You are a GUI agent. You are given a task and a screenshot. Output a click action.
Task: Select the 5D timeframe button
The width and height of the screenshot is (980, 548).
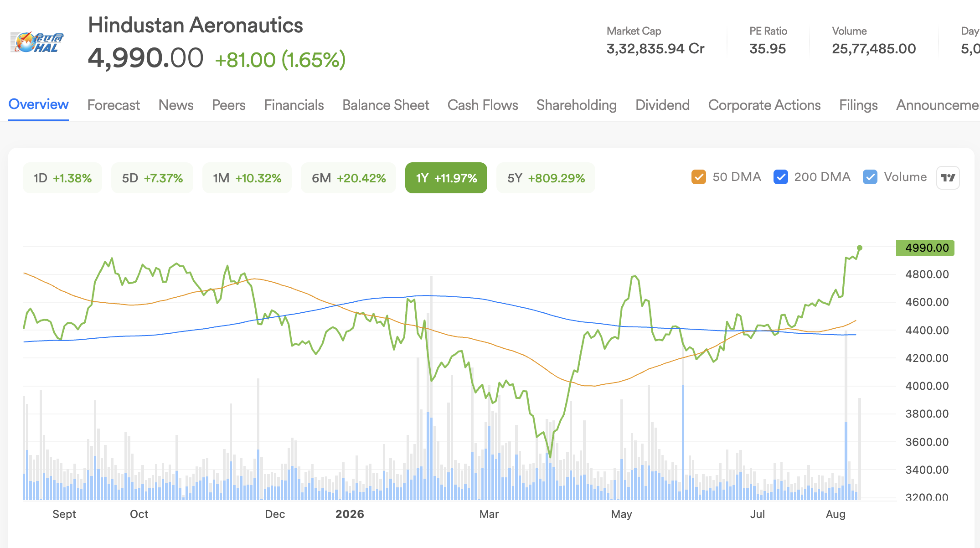[x=152, y=178]
